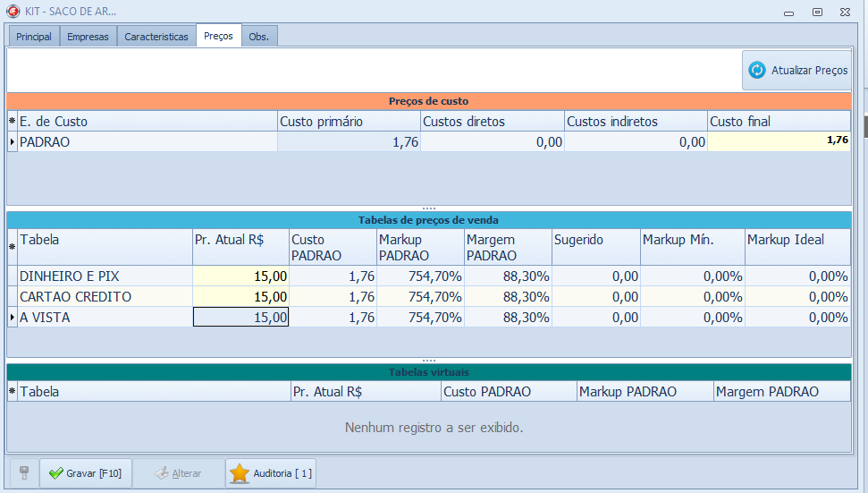Click the A VISTA price cell 15,00

click(240, 318)
